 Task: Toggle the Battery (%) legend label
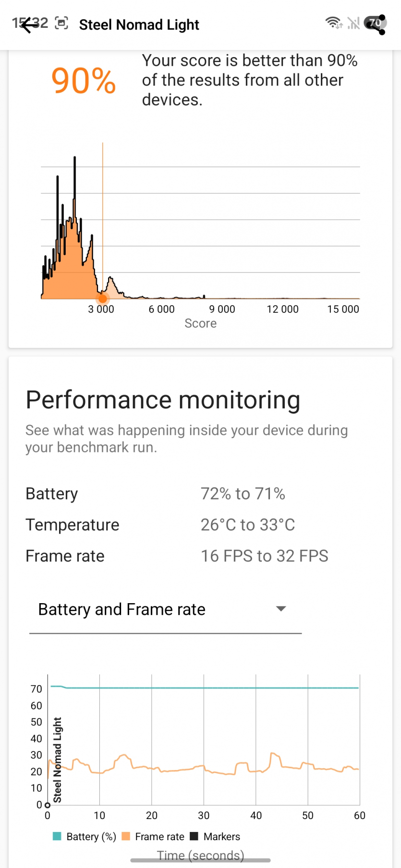tap(91, 837)
